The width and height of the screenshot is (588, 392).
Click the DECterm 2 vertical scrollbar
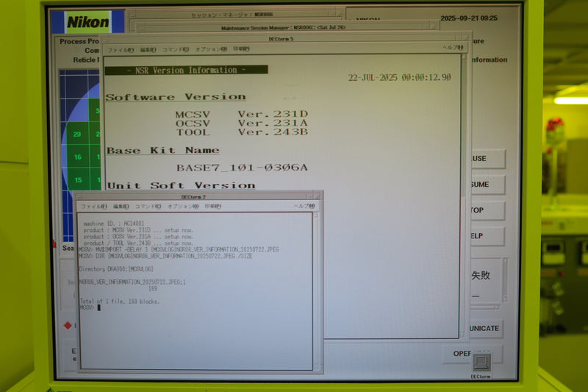click(316, 291)
